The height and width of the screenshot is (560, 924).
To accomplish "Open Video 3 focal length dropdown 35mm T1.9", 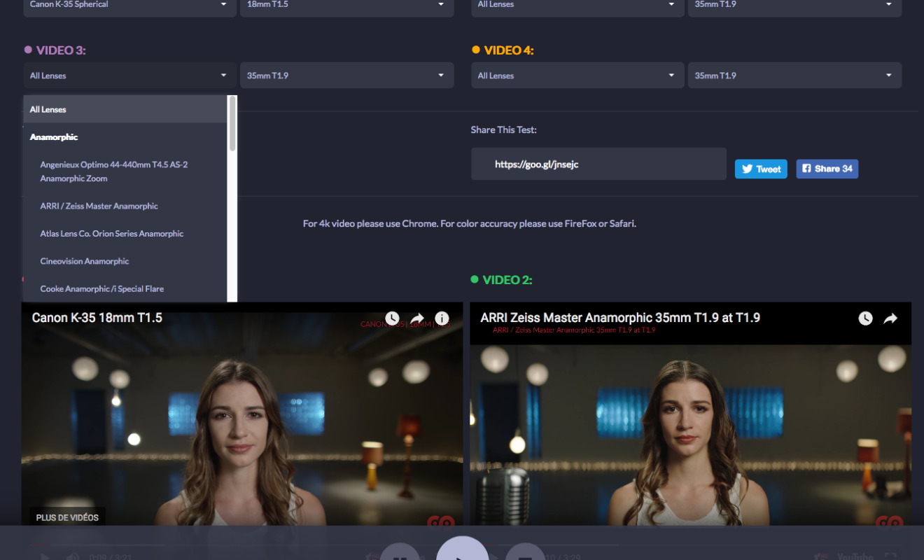I will click(x=346, y=76).
